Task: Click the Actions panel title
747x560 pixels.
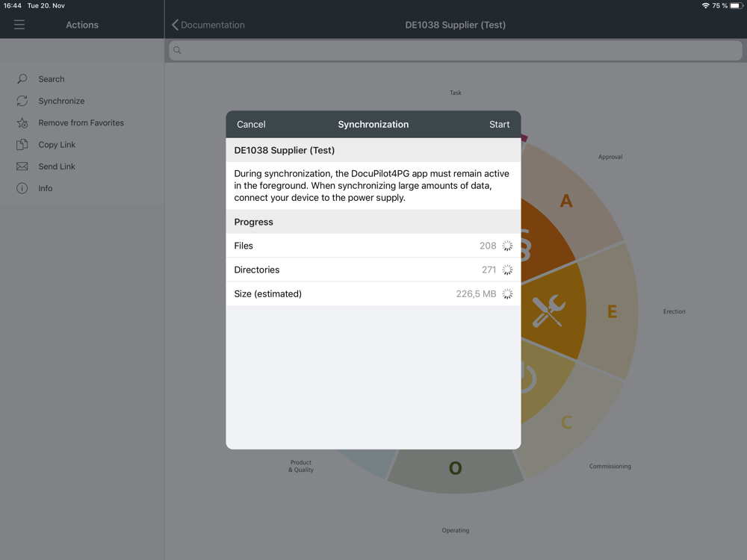Action: (x=82, y=25)
